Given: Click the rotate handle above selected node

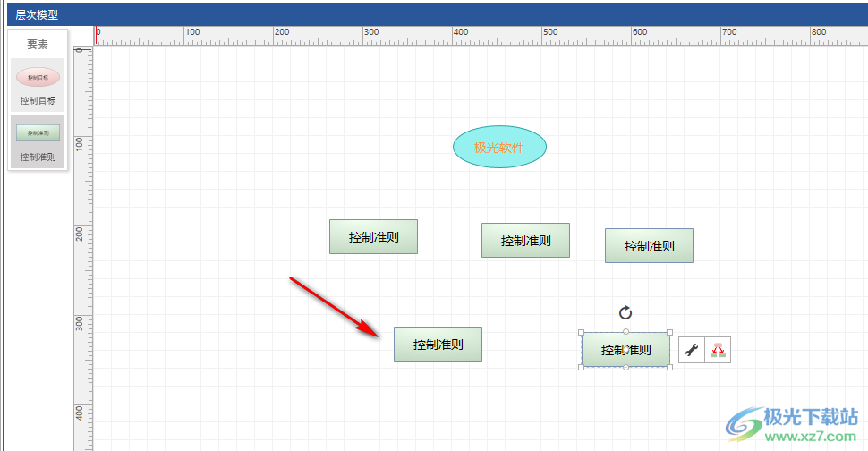Looking at the screenshot, I should (x=625, y=312).
